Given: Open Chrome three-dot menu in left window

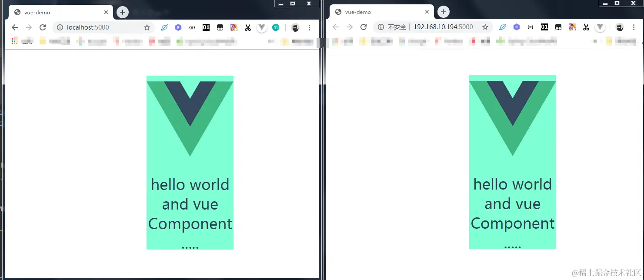Looking at the screenshot, I should [309, 27].
